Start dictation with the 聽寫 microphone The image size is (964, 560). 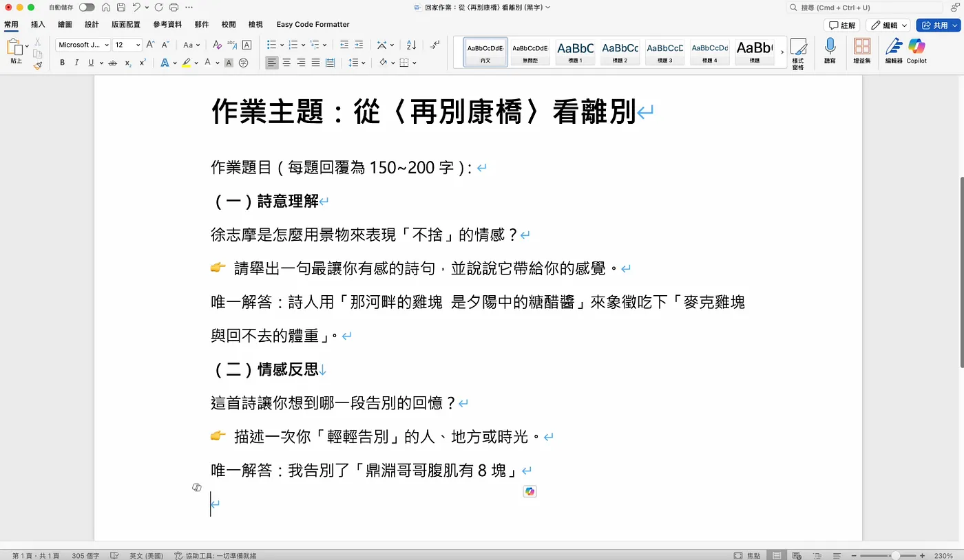(830, 51)
